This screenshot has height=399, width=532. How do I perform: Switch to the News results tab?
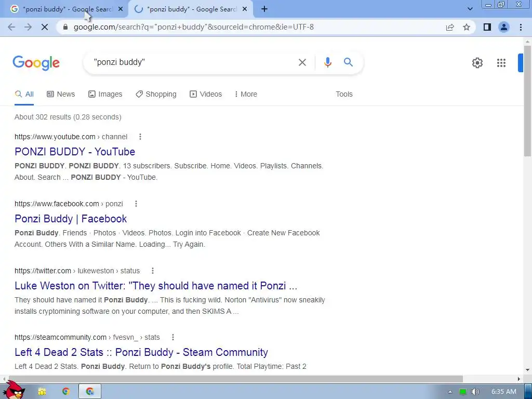point(61,95)
